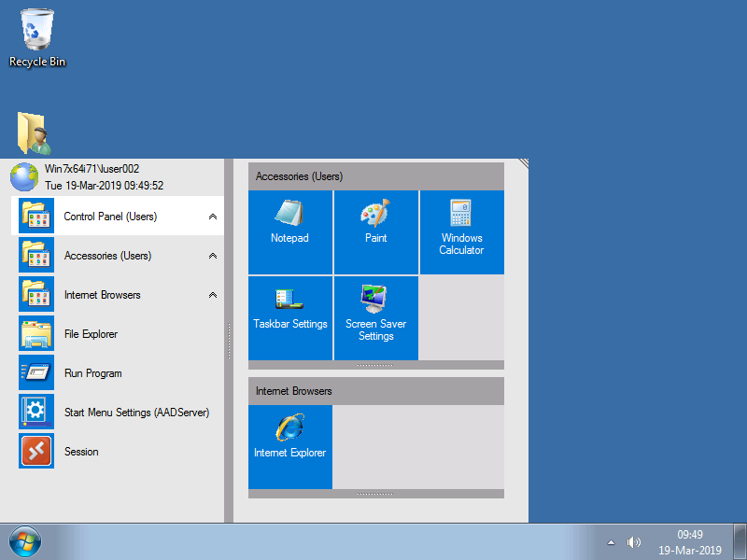Select Run Program in the menu list

click(92, 373)
